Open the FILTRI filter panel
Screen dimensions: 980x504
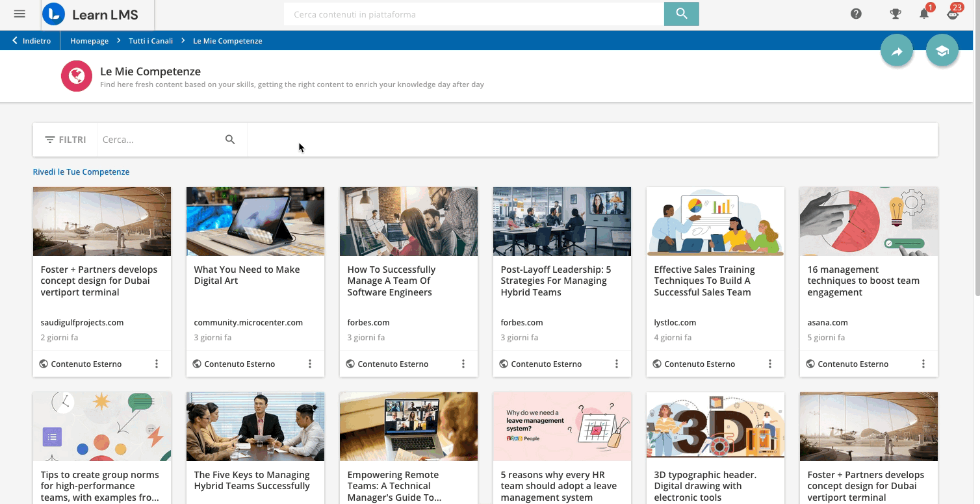point(65,140)
